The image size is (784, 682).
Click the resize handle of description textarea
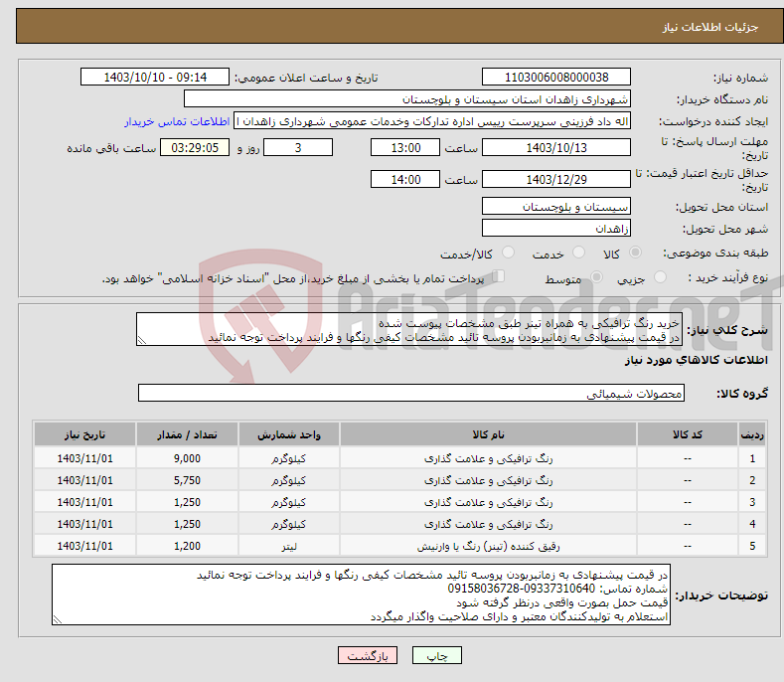142,340
